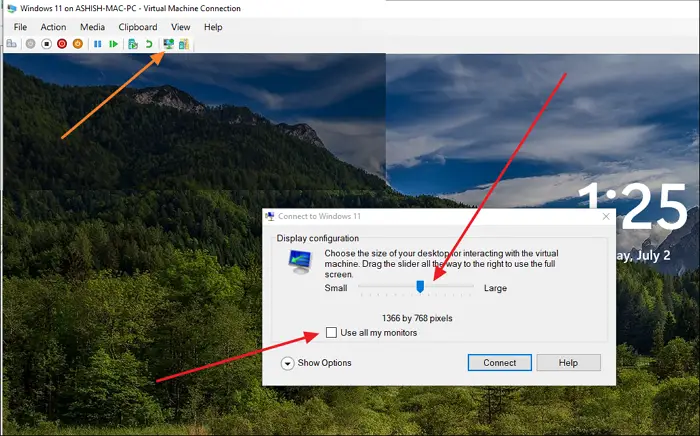Click the Ctrl+Alt+Delete toolbar icon
Image resolution: width=700 pixels, height=436 pixels.
12,44
